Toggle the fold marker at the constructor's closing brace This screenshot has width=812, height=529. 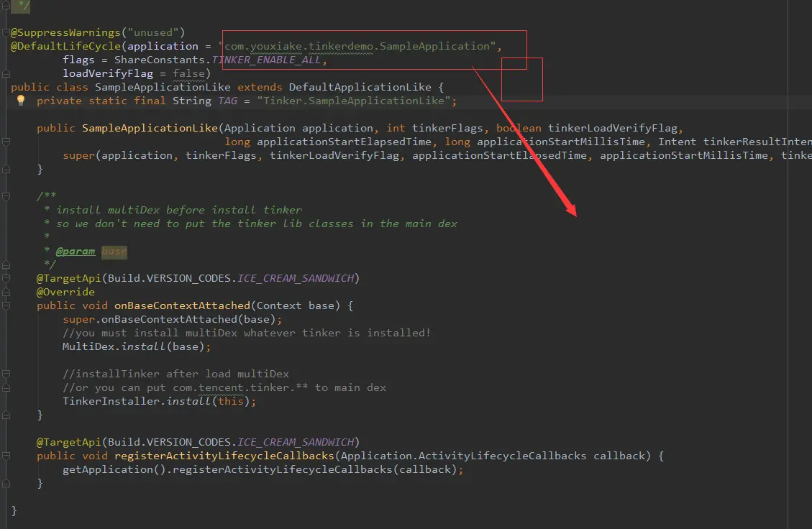[6, 169]
